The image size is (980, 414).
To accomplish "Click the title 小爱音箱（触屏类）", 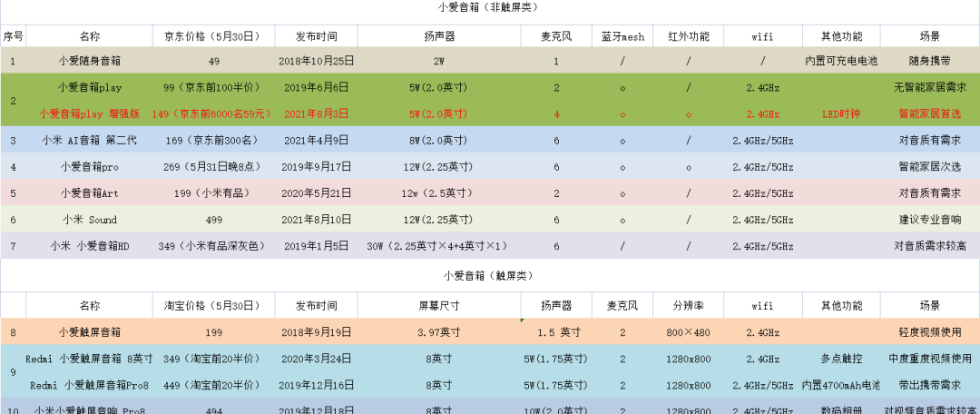I will [x=488, y=275].
